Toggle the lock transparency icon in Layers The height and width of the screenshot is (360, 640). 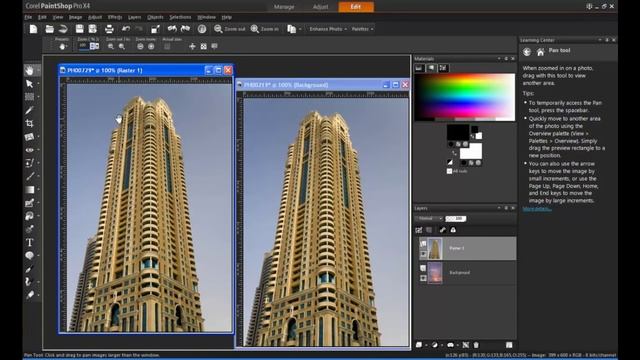pyautogui.click(x=453, y=230)
